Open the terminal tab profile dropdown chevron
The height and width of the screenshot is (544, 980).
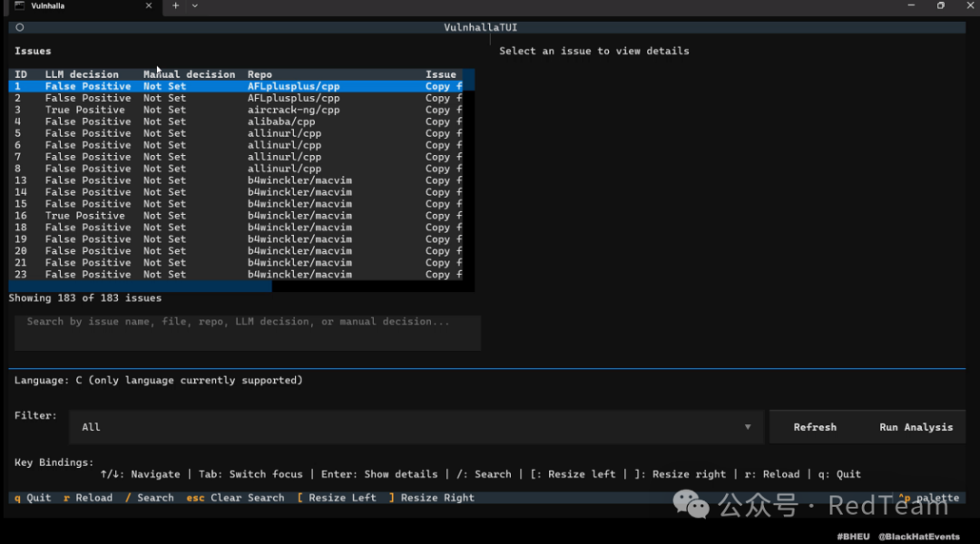coord(194,5)
